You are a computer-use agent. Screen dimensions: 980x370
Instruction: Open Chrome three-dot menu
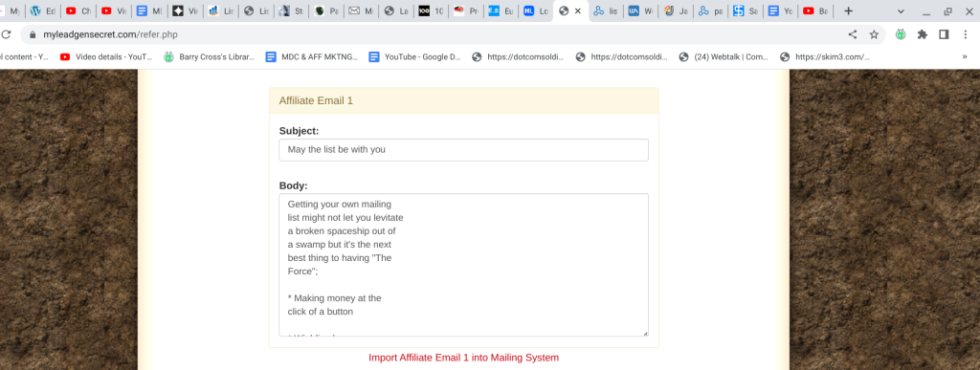(966, 34)
